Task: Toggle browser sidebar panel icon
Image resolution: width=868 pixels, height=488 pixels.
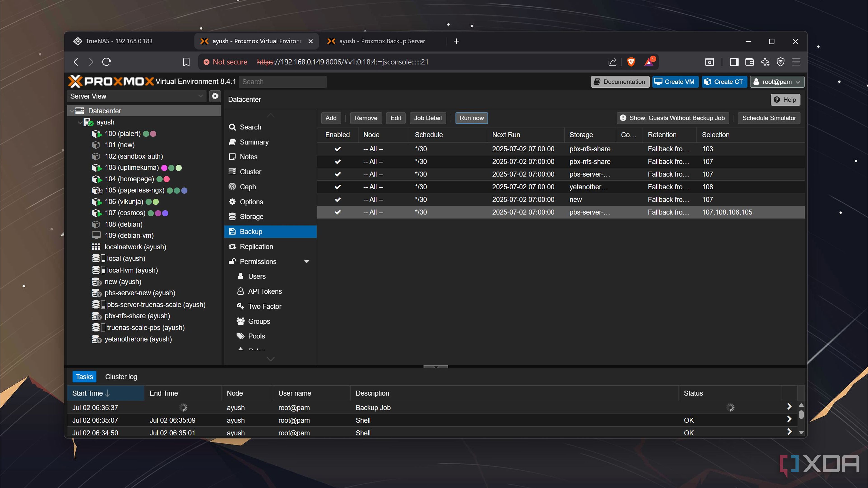Action: (734, 62)
